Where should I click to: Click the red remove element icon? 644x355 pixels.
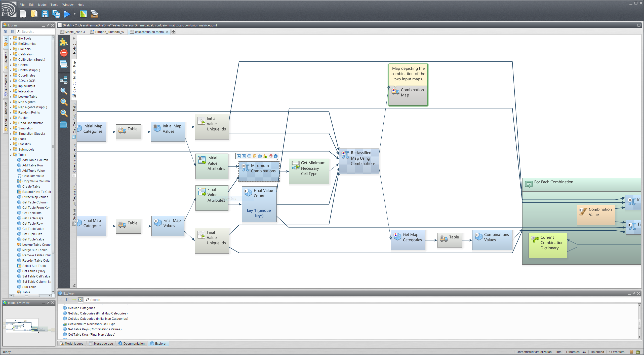64,53
